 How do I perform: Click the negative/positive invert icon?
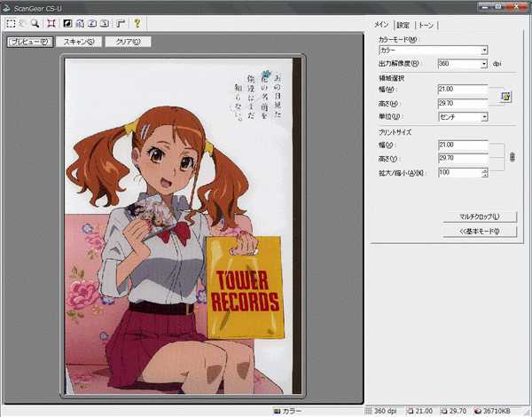(68, 23)
